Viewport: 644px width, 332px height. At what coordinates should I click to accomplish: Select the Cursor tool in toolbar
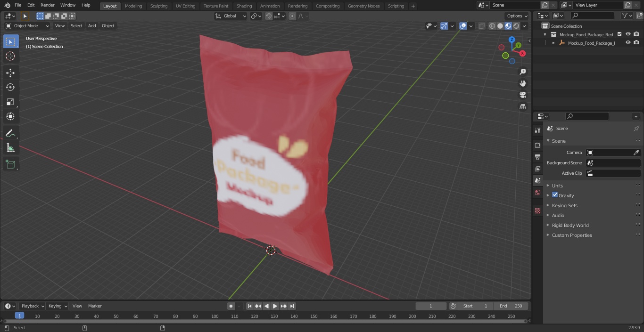pyautogui.click(x=10, y=56)
